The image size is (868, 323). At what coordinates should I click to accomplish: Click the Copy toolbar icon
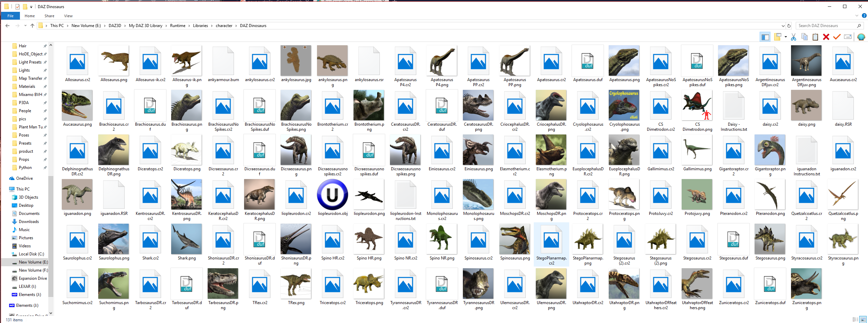point(805,37)
